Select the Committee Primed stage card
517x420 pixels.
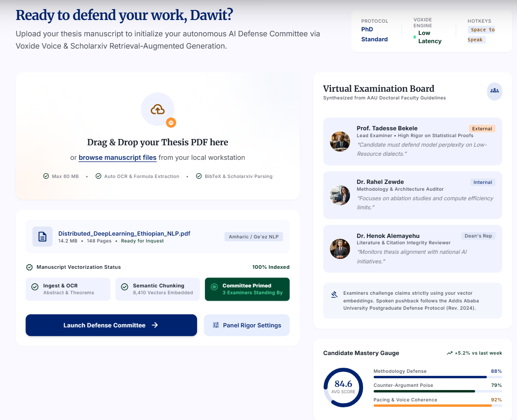[247, 289]
